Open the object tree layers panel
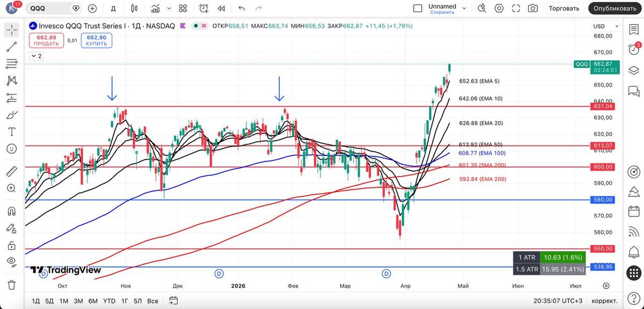644x309 pixels. click(634, 70)
